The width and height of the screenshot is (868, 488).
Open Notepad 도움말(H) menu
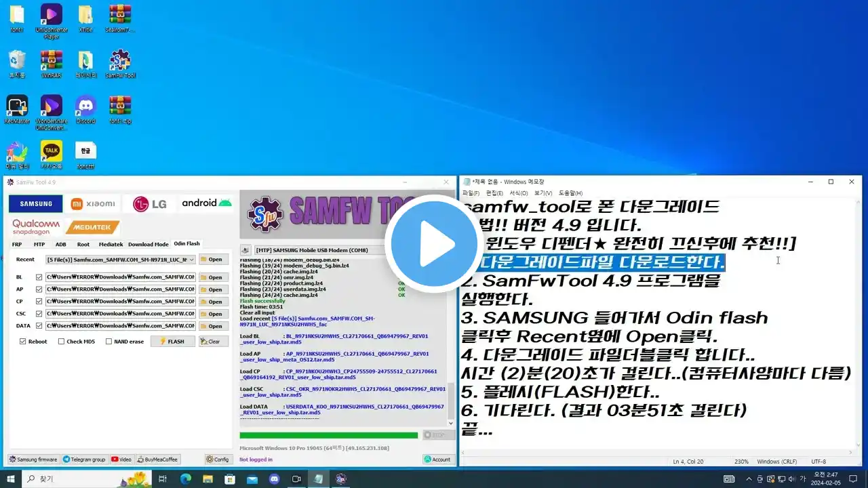tap(570, 193)
